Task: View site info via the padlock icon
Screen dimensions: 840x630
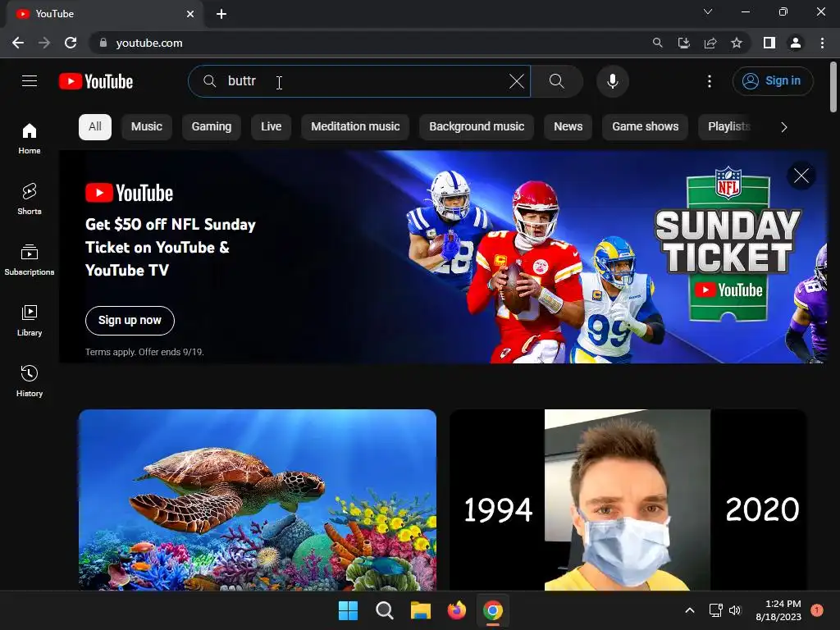Action: (103, 43)
